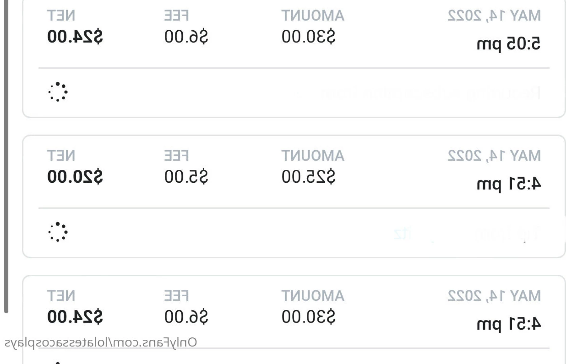Select the 4:51 pm time in the $25.00 transaction
The height and width of the screenshot is (364, 588).
[x=508, y=184]
